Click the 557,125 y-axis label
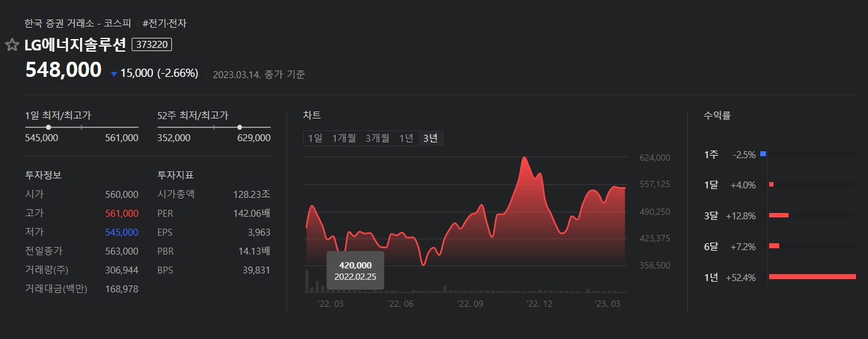 click(x=654, y=184)
